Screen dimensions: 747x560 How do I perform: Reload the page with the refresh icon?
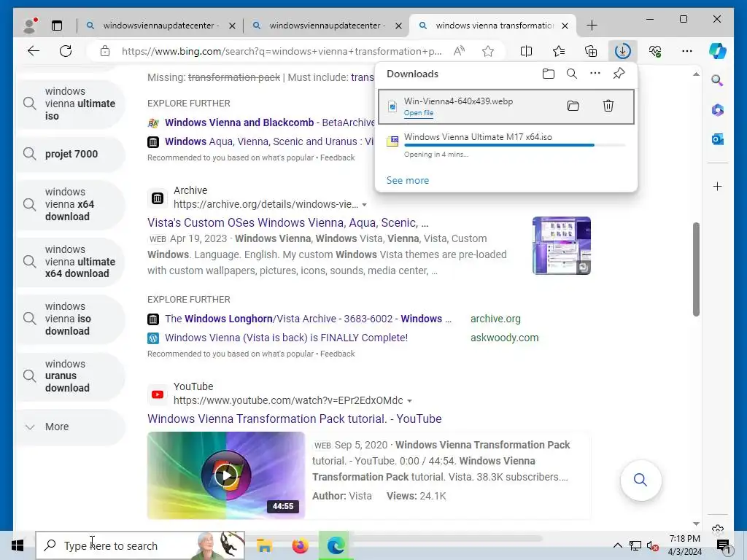[66, 51]
